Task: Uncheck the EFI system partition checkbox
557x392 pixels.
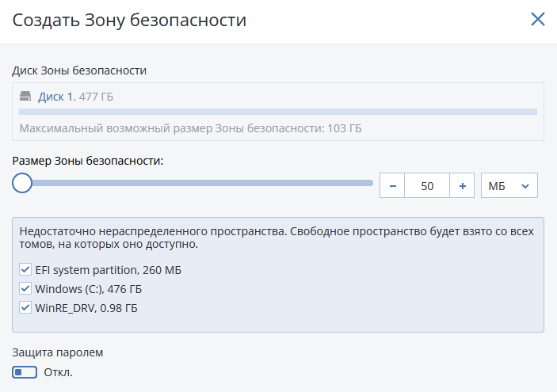Action: click(x=25, y=270)
